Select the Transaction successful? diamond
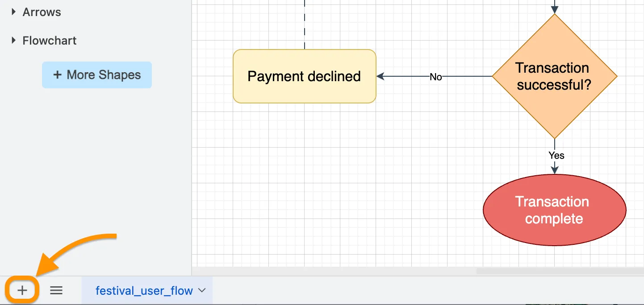The image size is (644, 305). click(x=554, y=76)
